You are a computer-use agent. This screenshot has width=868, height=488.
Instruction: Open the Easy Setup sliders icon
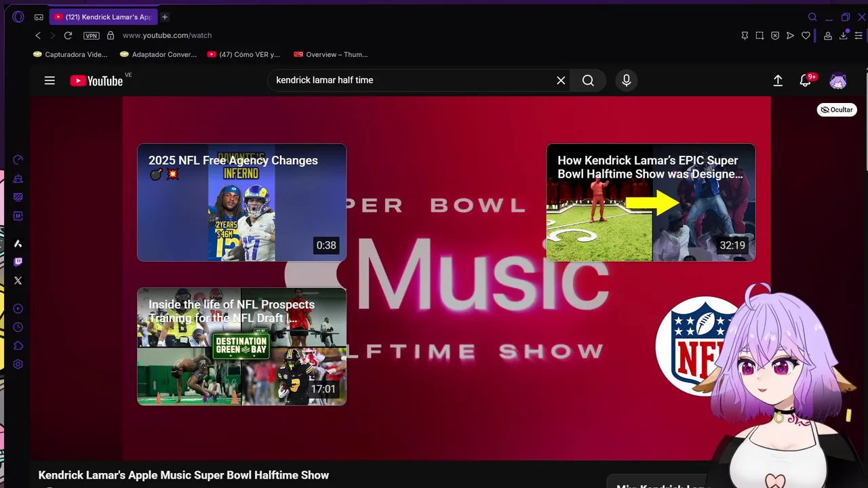[x=859, y=35]
